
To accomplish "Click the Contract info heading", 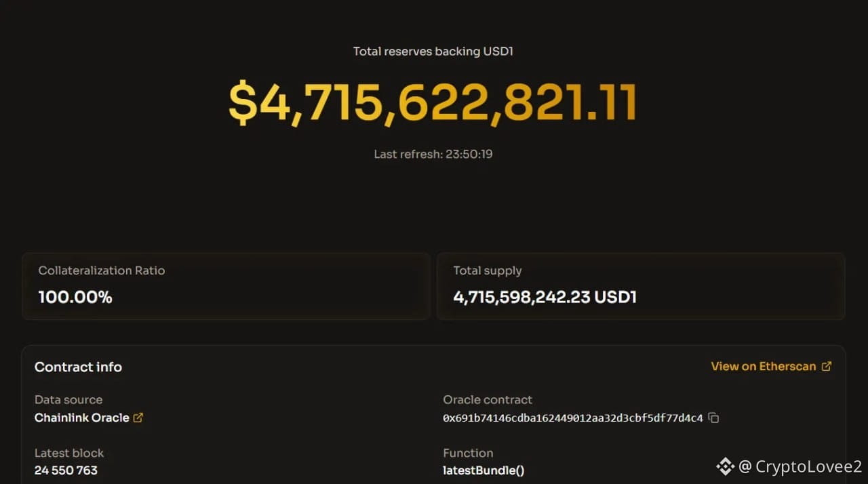I will (78, 367).
